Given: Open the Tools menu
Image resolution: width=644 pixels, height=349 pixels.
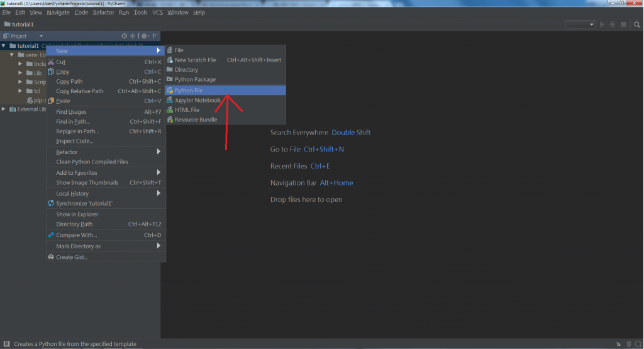Looking at the screenshot, I should 140,13.
